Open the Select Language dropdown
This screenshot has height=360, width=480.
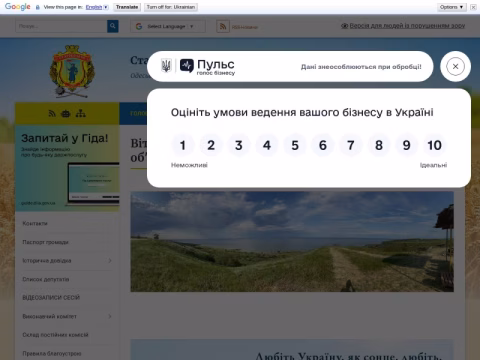tap(168, 26)
